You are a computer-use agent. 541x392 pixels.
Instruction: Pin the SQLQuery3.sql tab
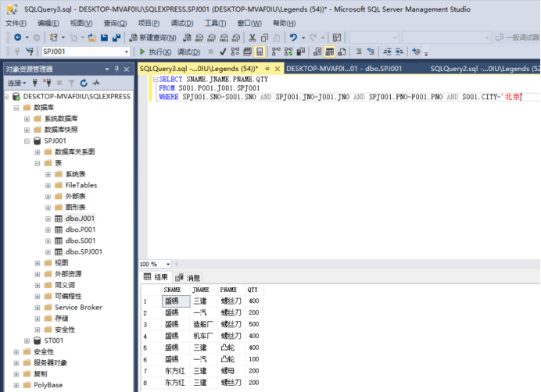pyautogui.click(x=267, y=69)
